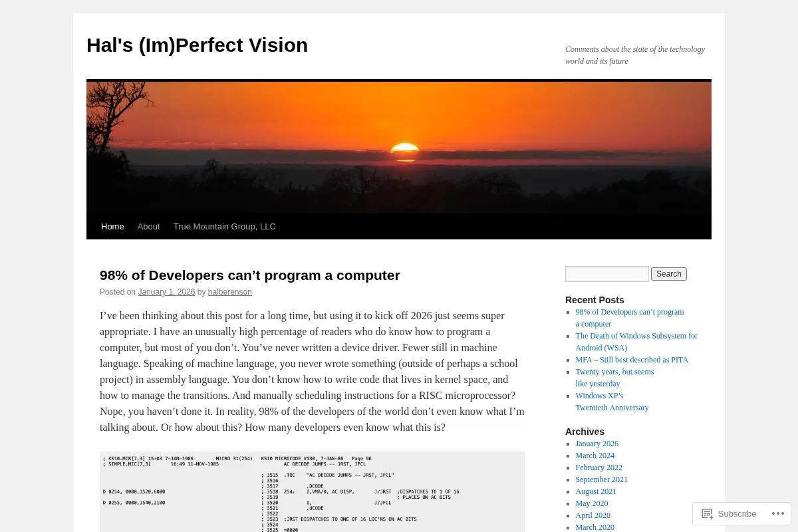798x532 pixels.
Task: Open recent post '98% of Developers can't program a computer'
Action: click(x=629, y=318)
